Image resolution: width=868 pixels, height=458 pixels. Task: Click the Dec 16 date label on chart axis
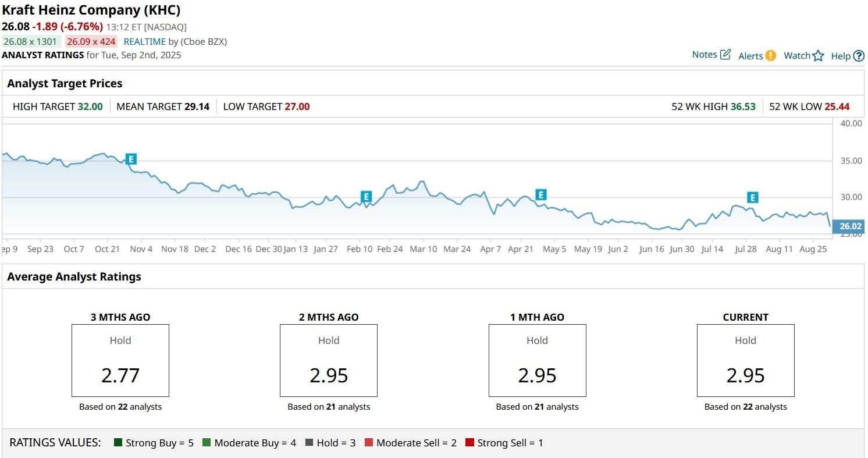pyautogui.click(x=239, y=249)
